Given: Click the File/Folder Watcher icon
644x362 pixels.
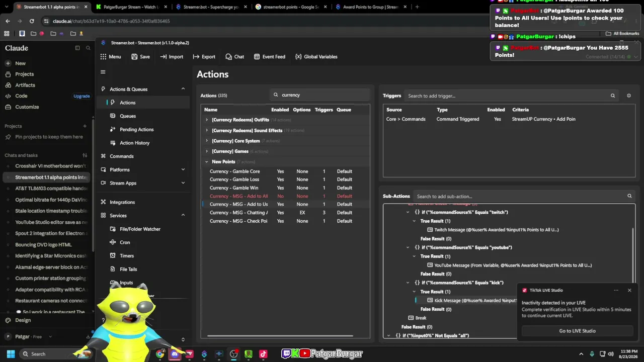Looking at the screenshot, I should [x=113, y=229].
